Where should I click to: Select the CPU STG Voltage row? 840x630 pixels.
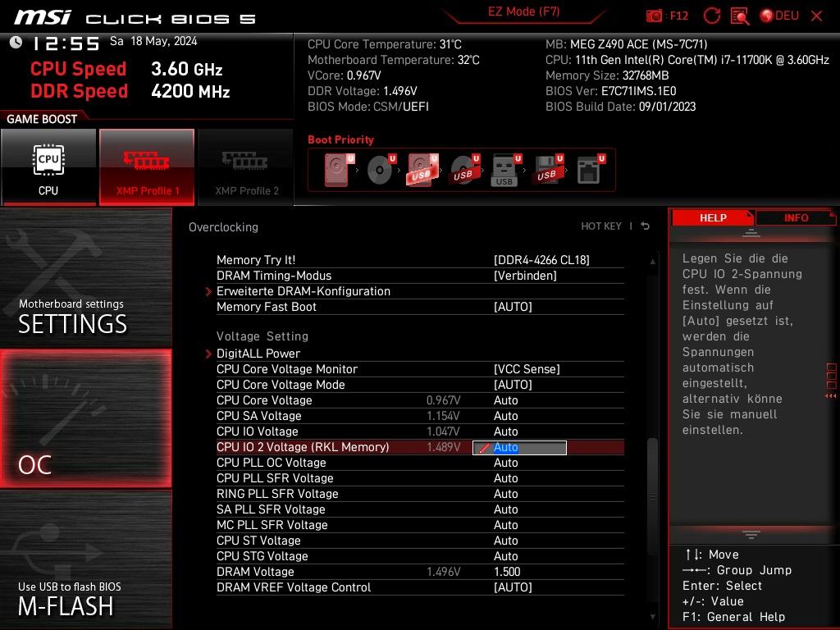[420, 556]
